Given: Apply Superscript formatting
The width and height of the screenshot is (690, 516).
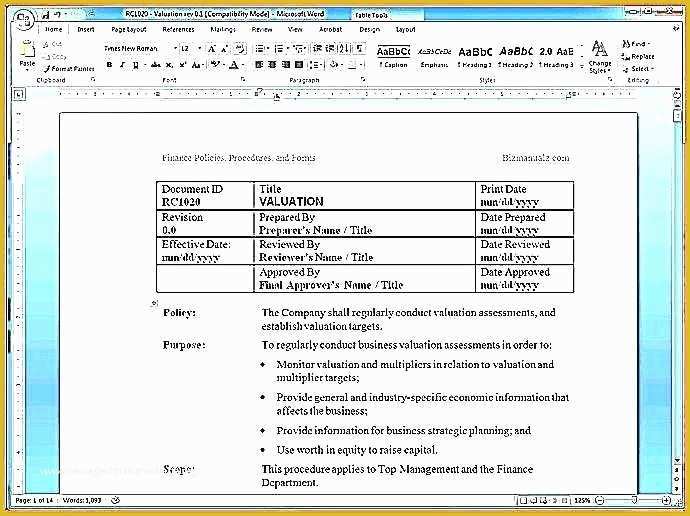Looking at the screenshot, I should tap(182, 65).
